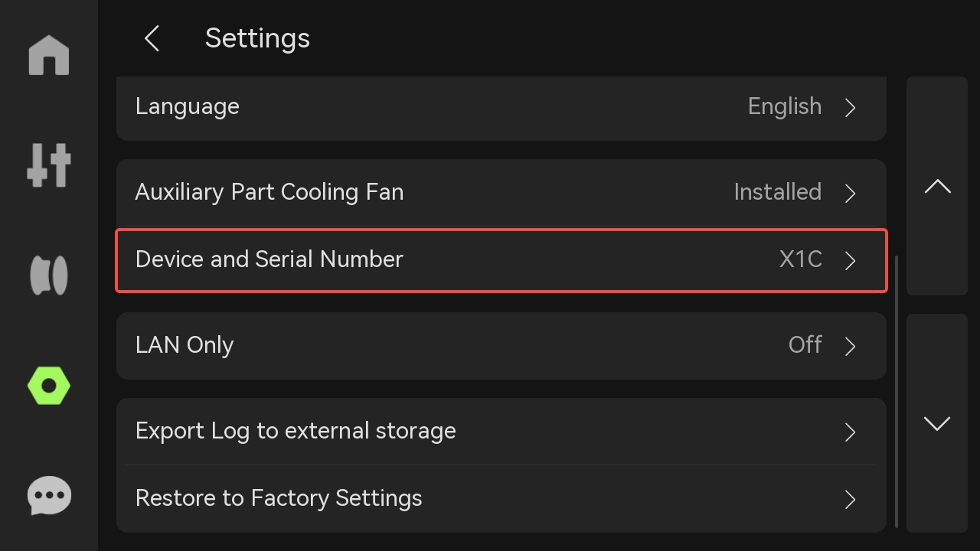This screenshot has height=551, width=980.
Task: Tap the back arrow beside Settings
Action: [x=152, y=38]
